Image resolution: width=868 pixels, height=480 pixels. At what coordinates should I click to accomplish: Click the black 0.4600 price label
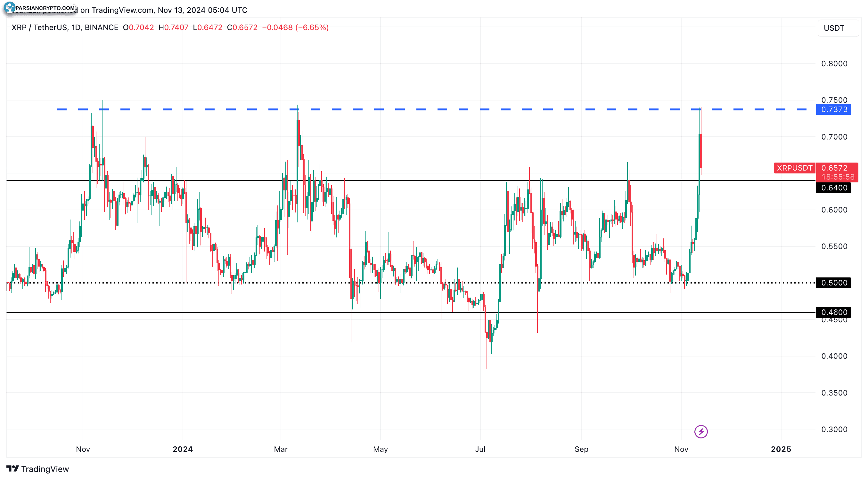(x=834, y=312)
